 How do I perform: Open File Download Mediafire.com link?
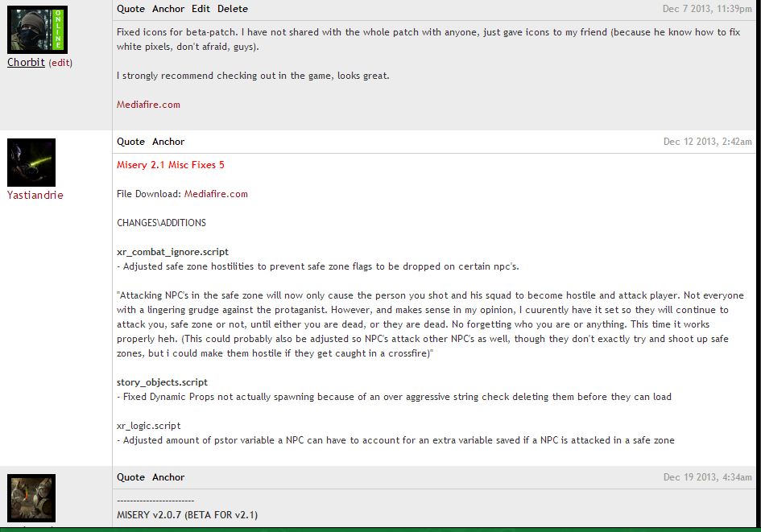click(216, 194)
